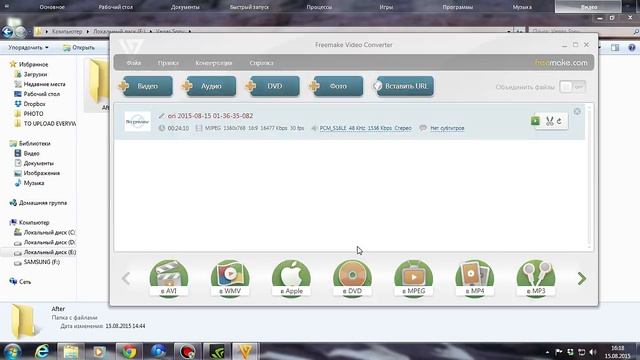This screenshot has width=640, height=360.
Task: Open Документы library in sidebar
Action: point(34,163)
